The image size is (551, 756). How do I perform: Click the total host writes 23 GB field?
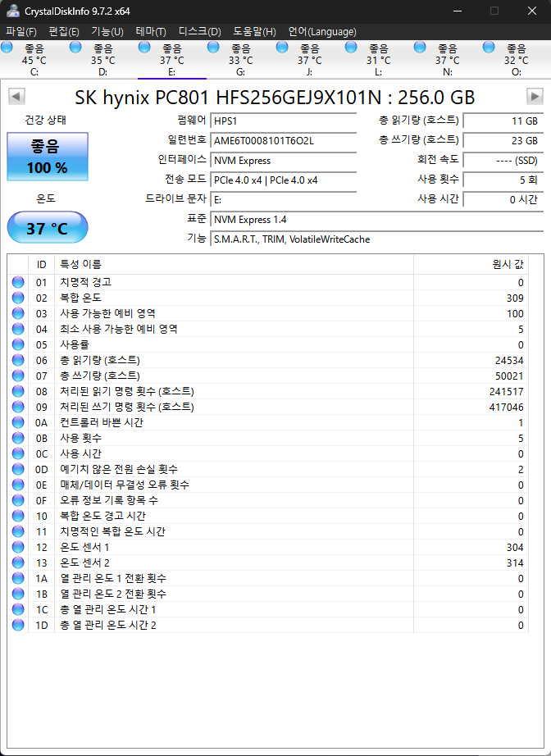pyautogui.click(x=503, y=141)
